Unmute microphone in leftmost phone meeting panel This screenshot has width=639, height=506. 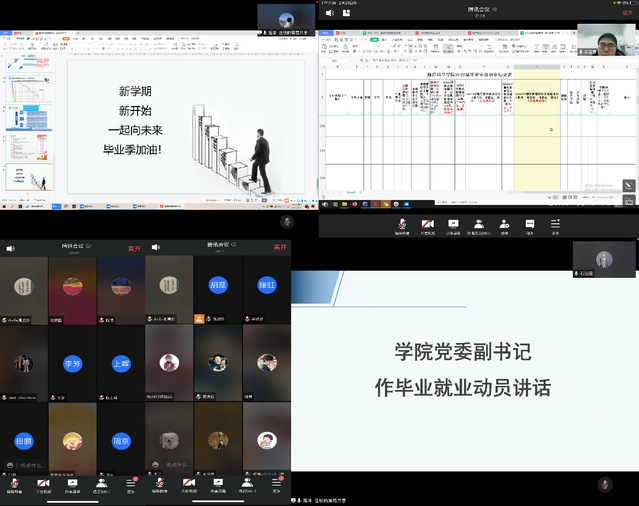point(14,482)
